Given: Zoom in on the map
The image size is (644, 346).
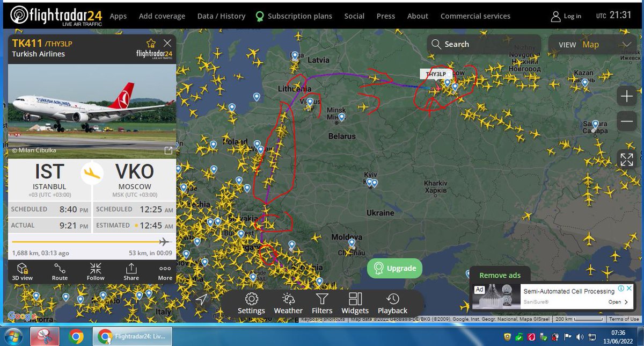Looking at the screenshot, I should tap(626, 97).
